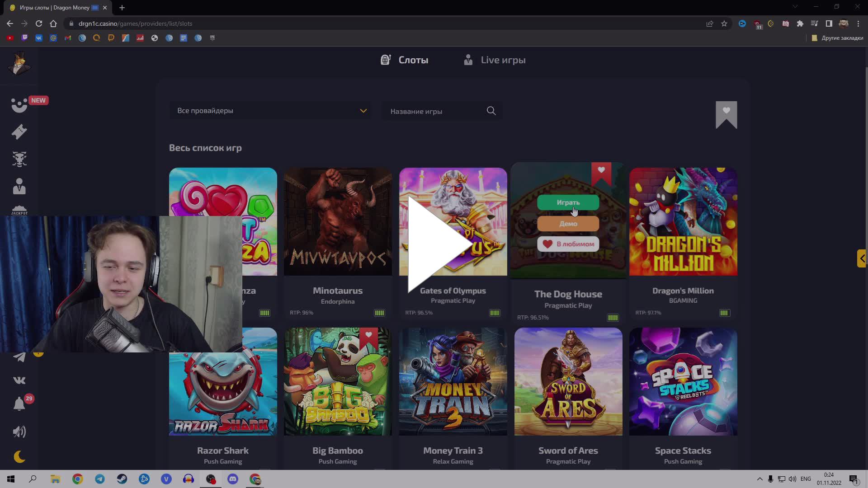Open the Dragon Money logo home page

pos(19,63)
